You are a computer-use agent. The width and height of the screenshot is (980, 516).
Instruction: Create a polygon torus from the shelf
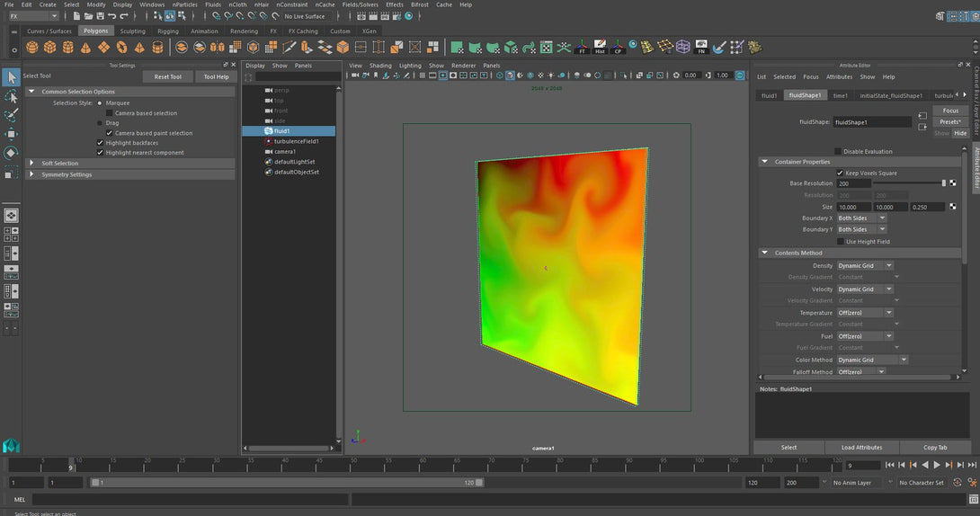pos(122,48)
